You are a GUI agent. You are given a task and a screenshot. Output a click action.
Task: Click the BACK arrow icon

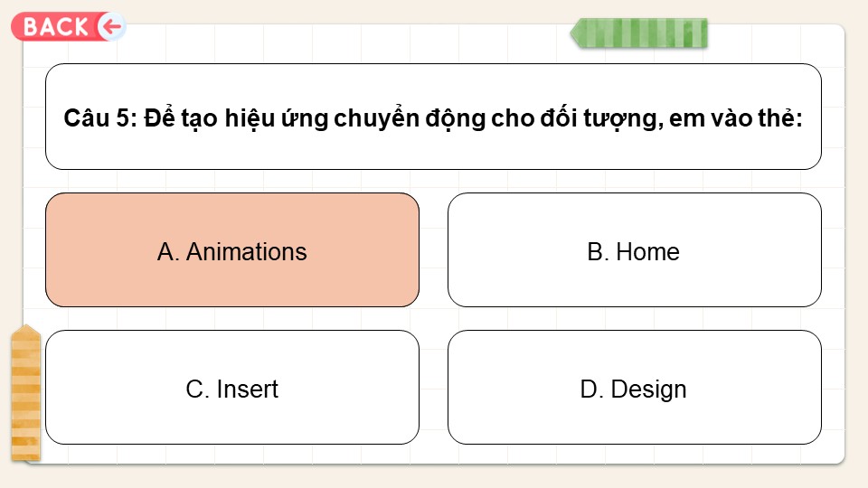pyautogui.click(x=112, y=26)
